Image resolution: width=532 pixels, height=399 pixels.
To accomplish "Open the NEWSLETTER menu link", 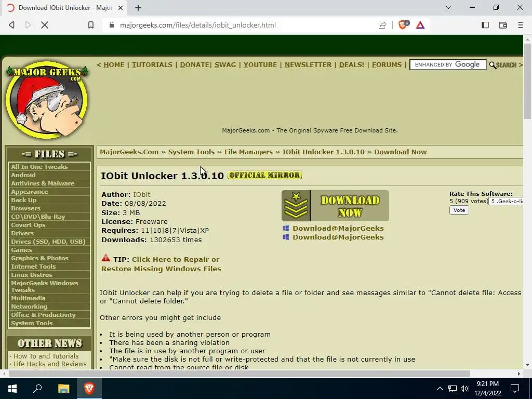I will (308, 65).
